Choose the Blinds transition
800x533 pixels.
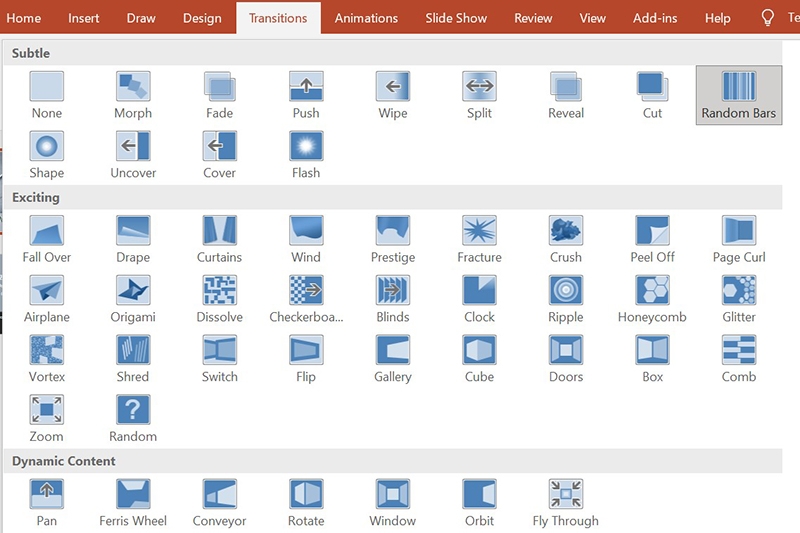393,299
